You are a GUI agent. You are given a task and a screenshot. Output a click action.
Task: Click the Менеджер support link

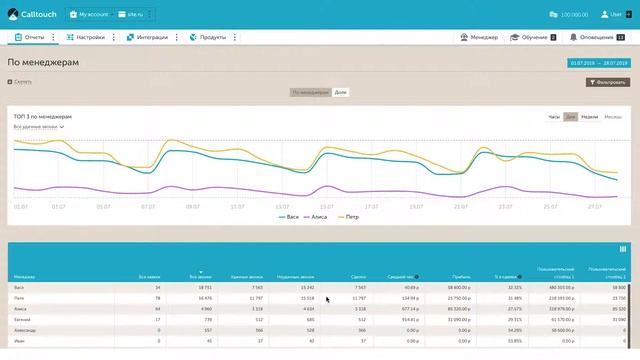[x=479, y=37]
